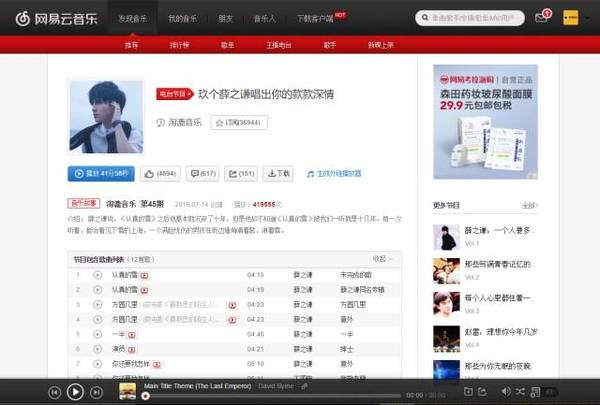600x405 pixels.
Task: Open the program 赵雷:理想你今年几岁
Action: [501, 332]
